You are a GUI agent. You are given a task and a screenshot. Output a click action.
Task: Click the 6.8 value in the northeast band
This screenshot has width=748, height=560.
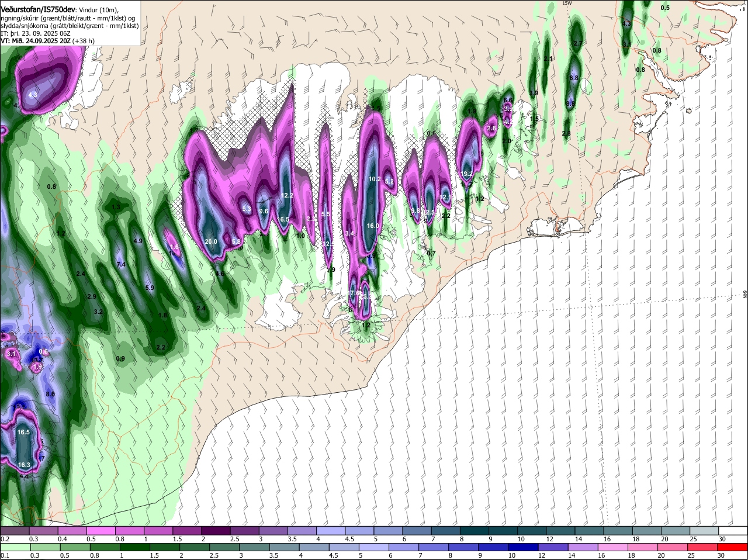pos(574,78)
